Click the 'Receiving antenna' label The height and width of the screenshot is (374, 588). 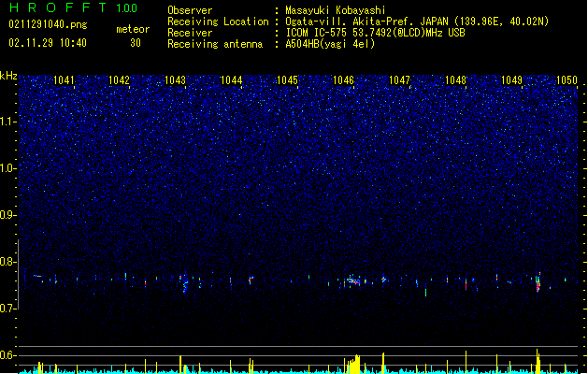tap(215, 44)
